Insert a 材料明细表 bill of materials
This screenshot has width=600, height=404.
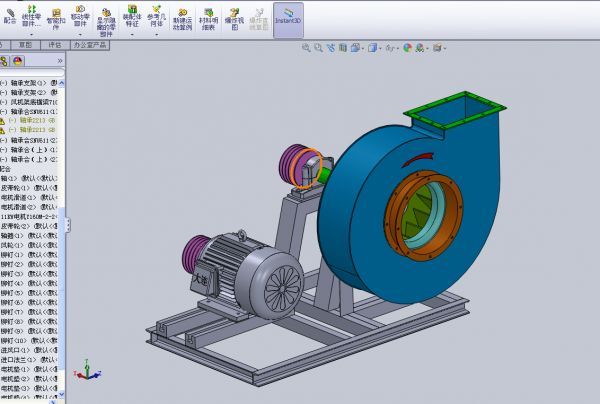[209, 20]
